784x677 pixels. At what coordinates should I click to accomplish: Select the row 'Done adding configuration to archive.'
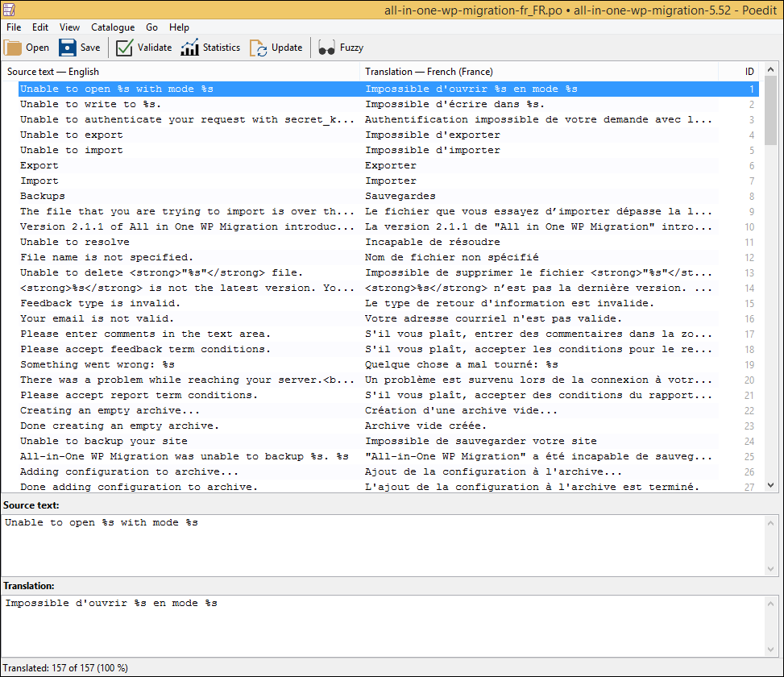[388, 487]
